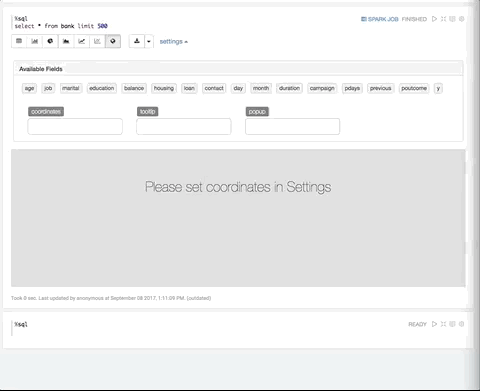Screen dimensions: 480x391
Task: Click 'Please set coordinates in Settings' message
Action: click(x=238, y=187)
